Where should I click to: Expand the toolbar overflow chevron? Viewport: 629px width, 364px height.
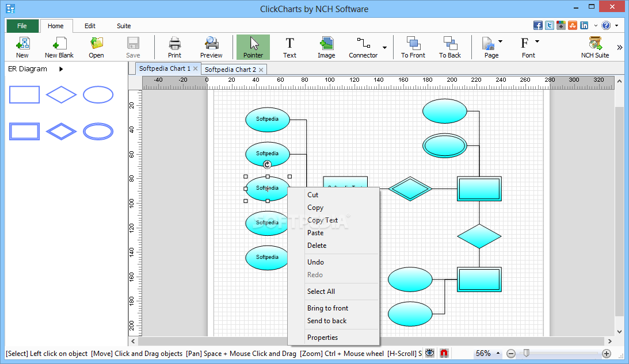click(x=620, y=47)
